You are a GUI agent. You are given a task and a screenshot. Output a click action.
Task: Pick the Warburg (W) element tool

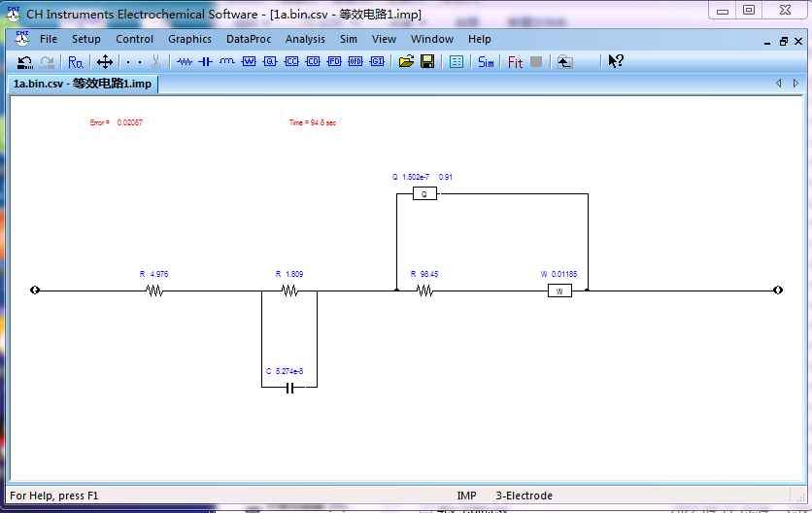coord(249,61)
